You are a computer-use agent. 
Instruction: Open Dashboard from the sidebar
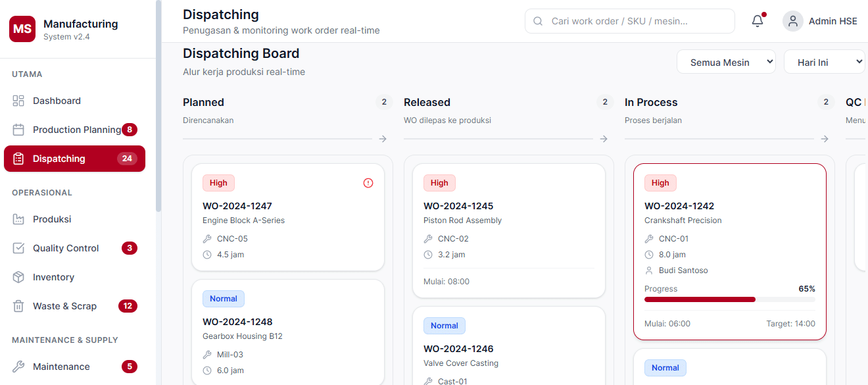[x=57, y=101]
